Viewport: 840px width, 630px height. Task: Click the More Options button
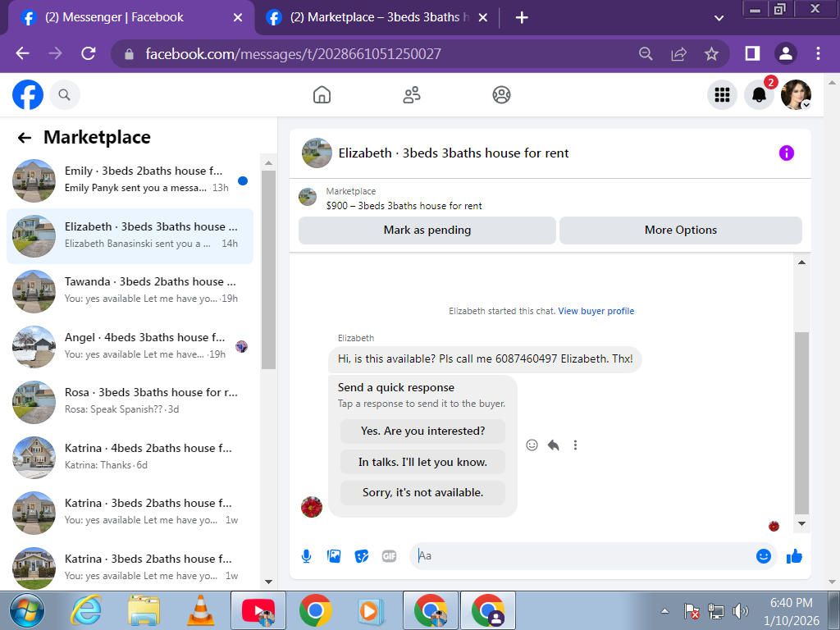tap(680, 231)
